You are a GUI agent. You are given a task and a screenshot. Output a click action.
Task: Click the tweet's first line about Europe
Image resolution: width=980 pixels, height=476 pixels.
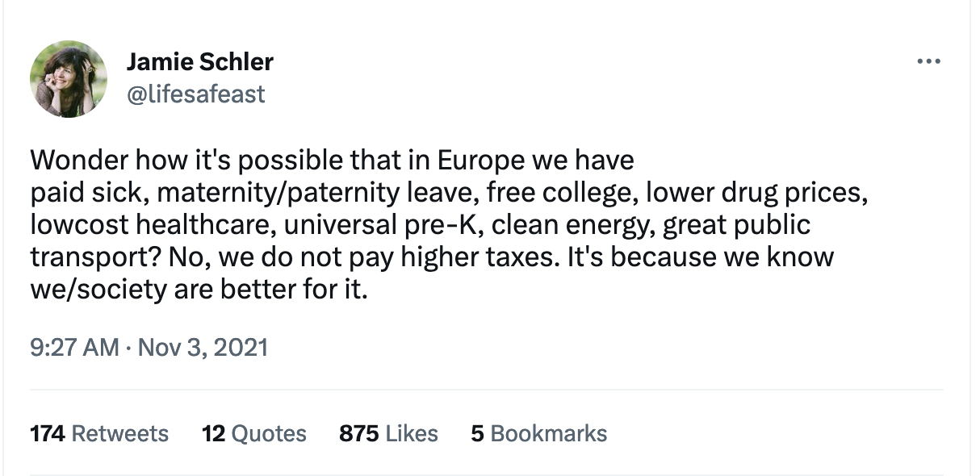[x=332, y=161]
